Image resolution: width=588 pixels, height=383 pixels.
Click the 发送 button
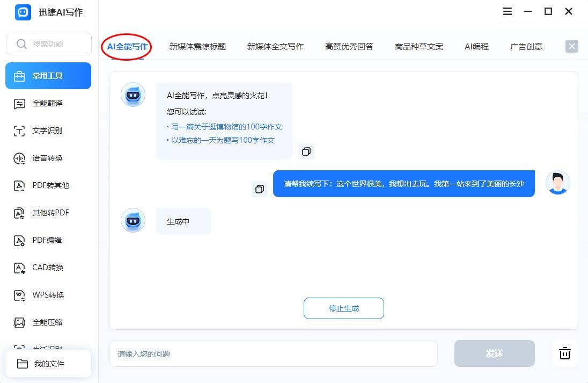click(x=494, y=353)
